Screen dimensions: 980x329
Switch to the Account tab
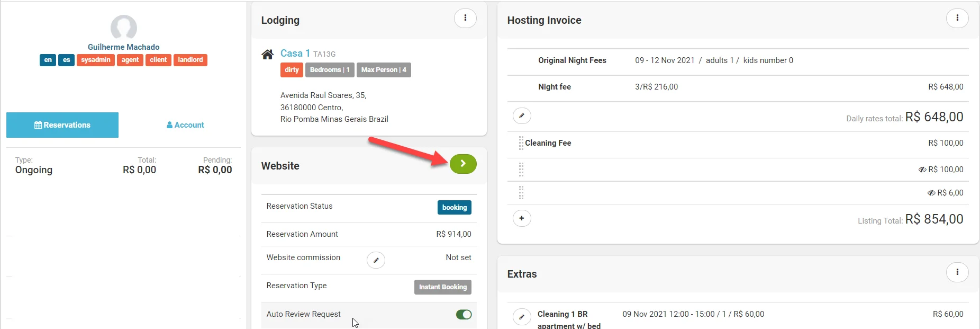click(x=185, y=125)
